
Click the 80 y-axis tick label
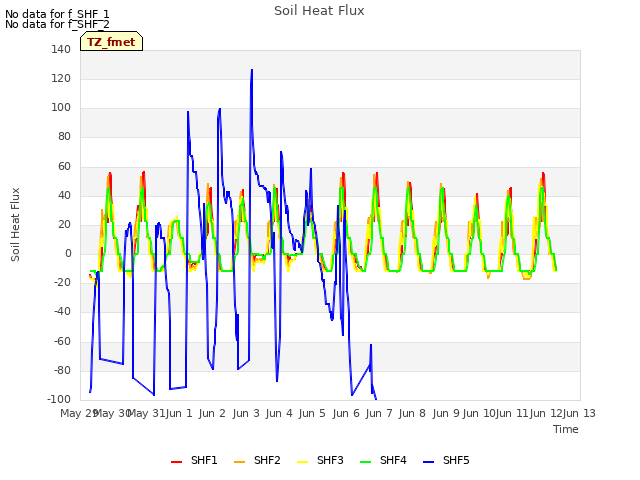pyautogui.click(x=64, y=137)
